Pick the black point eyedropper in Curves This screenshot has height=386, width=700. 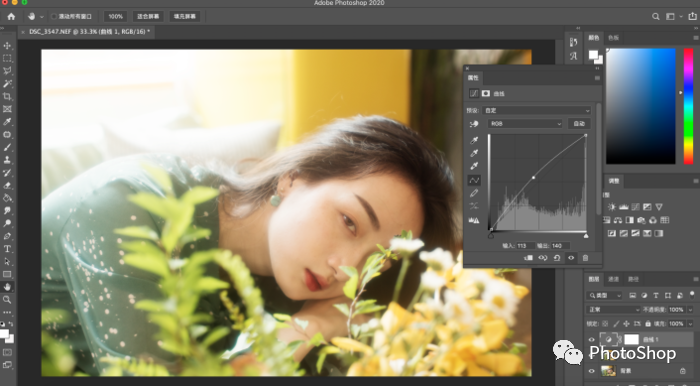(474, 140)
